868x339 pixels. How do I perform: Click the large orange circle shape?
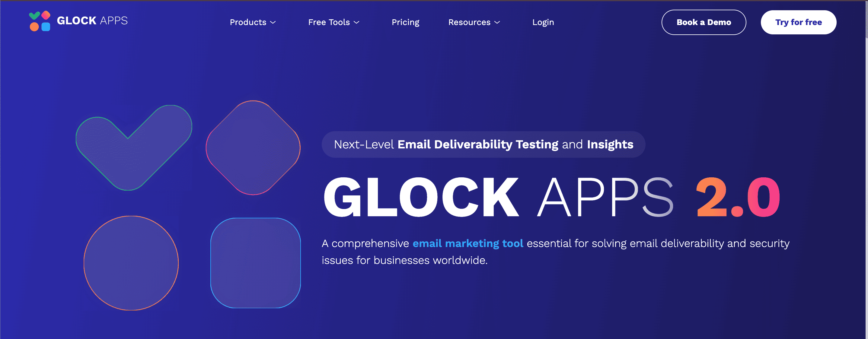tap(131, 263)
